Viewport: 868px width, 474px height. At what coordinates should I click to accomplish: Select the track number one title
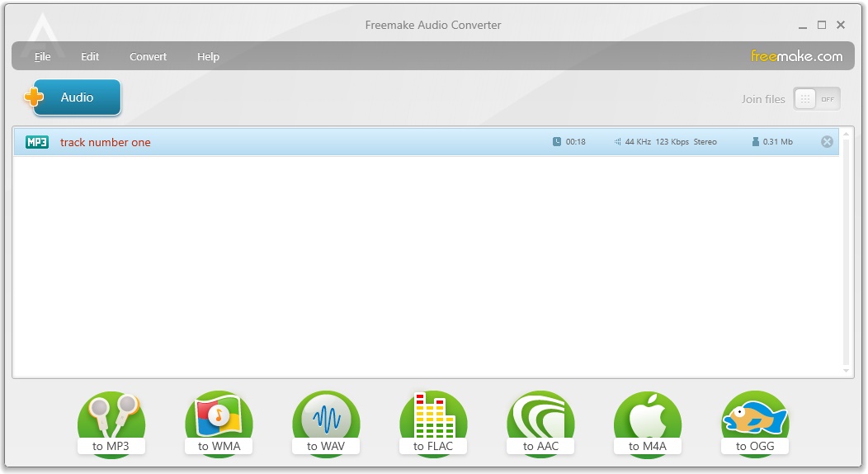pyautogui.click(x=105, y=142)
